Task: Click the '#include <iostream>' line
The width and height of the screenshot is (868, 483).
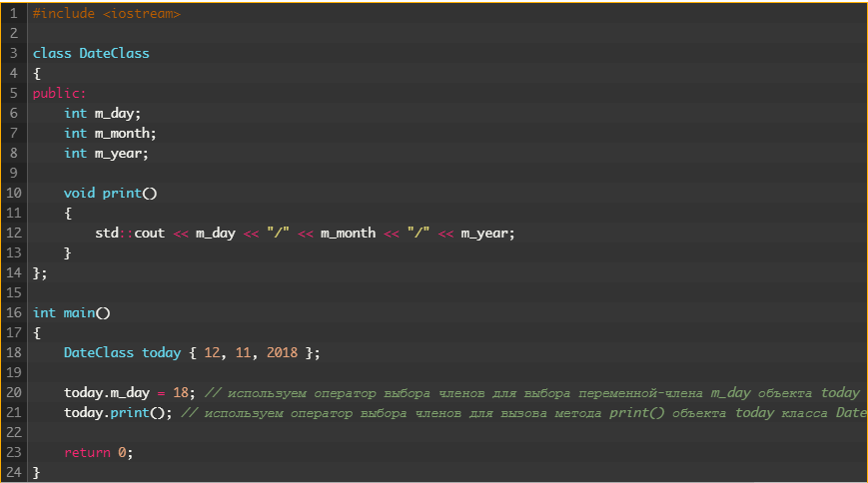Action: click(x=106, y=14)
